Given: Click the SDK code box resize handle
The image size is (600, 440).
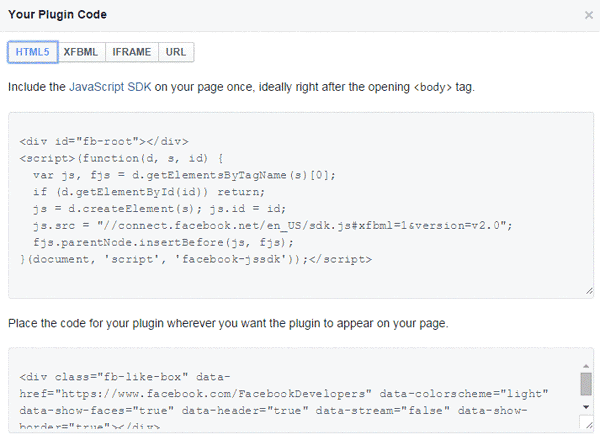Looking at the screenshot, I should (x=589, y=291).
